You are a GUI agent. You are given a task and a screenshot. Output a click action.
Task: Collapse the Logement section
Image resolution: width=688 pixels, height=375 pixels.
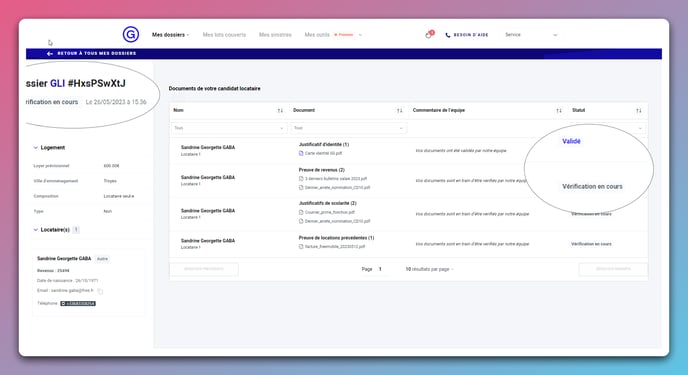pyautogui.click(x=49, y=148)
